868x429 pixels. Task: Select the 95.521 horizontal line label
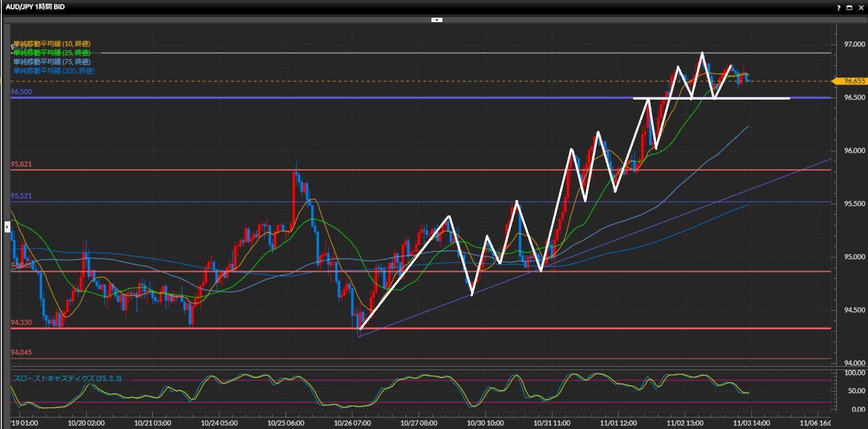[x=21, y=196]
